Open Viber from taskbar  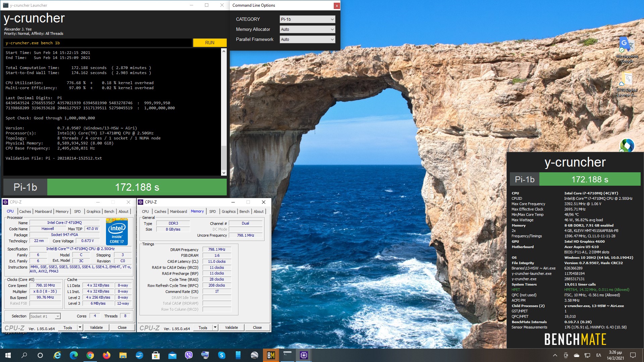click(x=189, y=355)
